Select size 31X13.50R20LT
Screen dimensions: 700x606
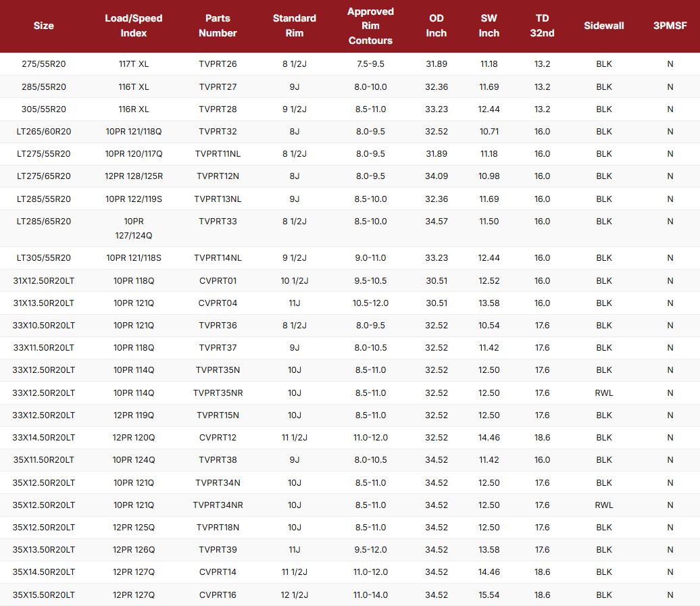[x=44, y=303]
